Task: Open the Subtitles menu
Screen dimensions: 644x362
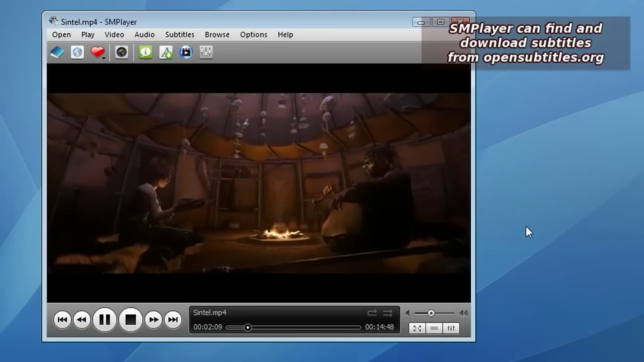Action: point(180,35)
